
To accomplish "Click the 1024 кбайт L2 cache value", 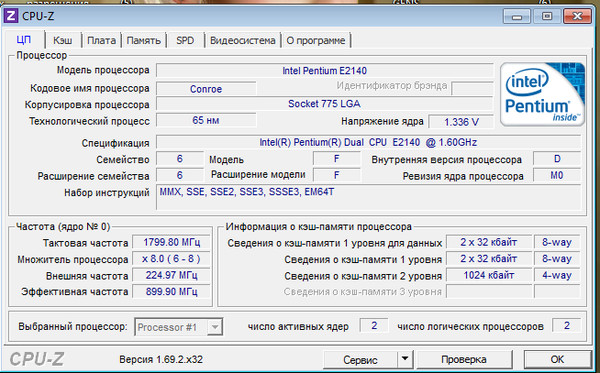I will (x=489, y=275).
